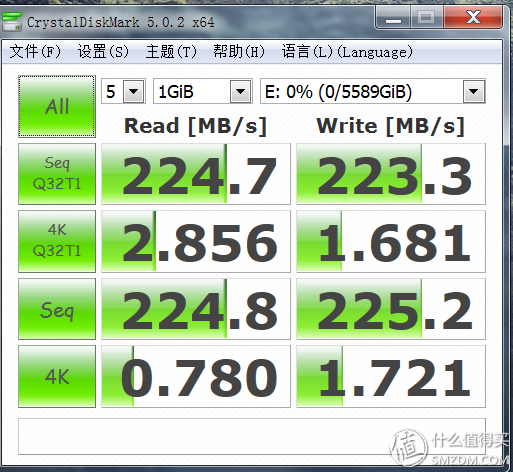Click Seq Q32T1 read result 224.7
The height and width of the screenshot is (472, 513).
[196, 174]
